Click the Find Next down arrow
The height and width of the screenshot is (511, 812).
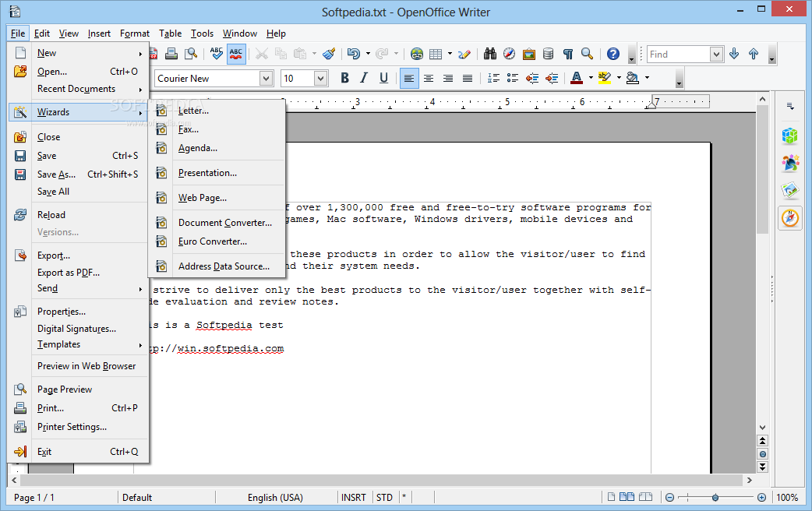point(734,53)
